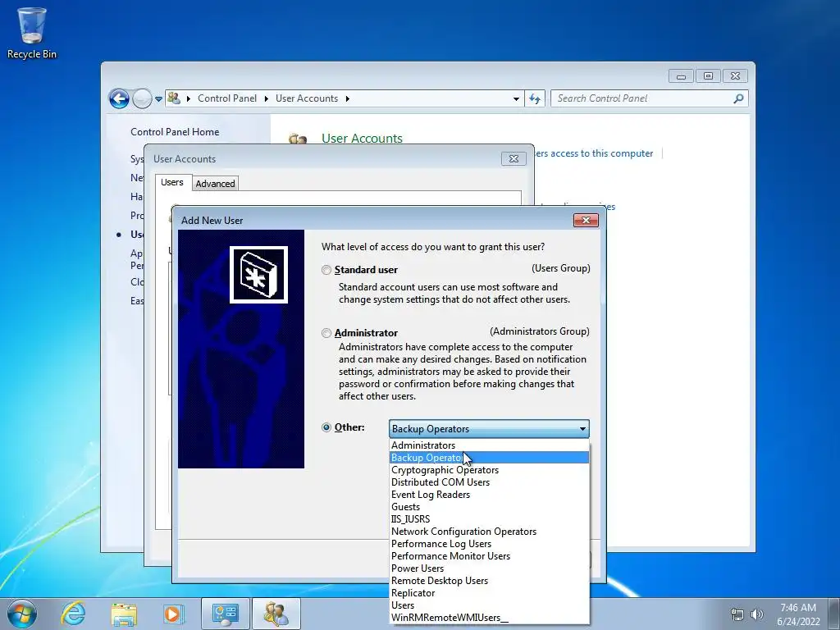Collapse the Backup Operators combo box arrow

(582, 429)
